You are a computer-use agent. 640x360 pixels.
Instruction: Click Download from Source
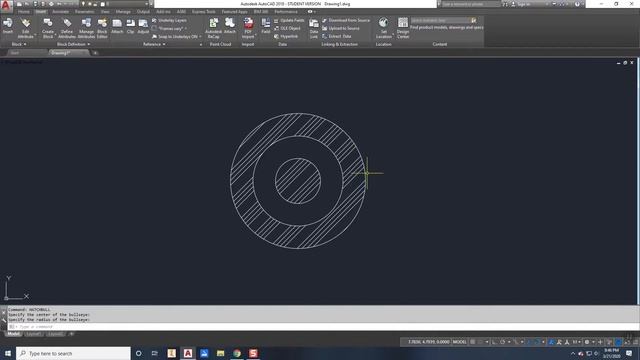tap(346, 20)
